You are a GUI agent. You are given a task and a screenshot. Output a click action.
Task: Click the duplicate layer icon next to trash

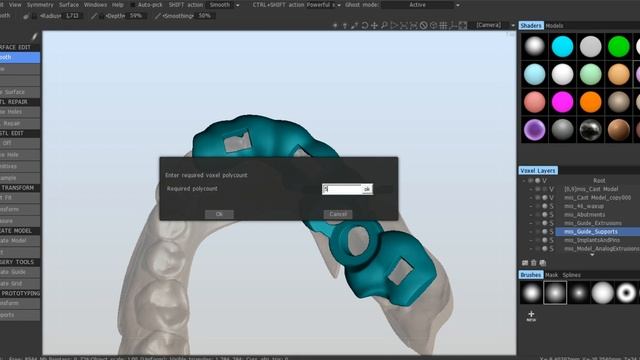pyautogui.click(x=542, y=263)
